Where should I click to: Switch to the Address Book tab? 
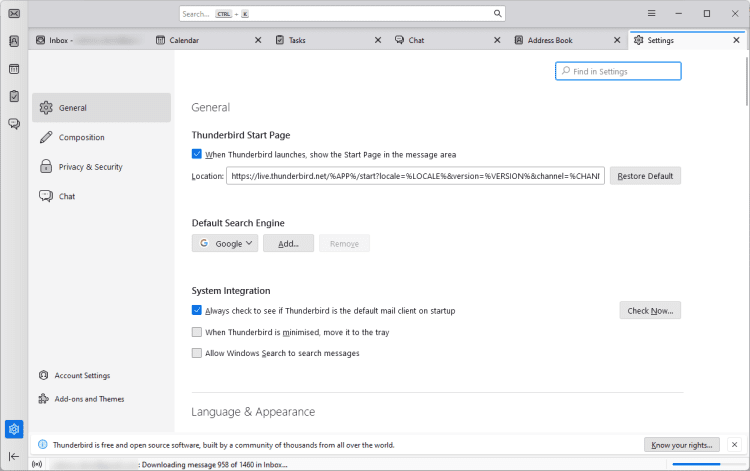566,40
